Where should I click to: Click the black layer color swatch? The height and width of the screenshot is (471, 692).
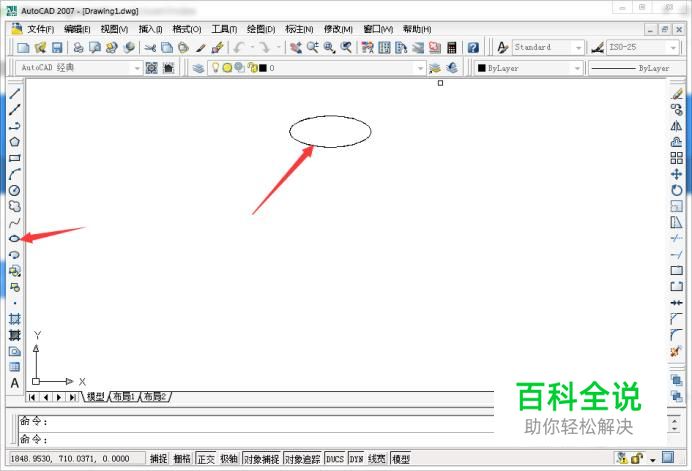[263, 68]
